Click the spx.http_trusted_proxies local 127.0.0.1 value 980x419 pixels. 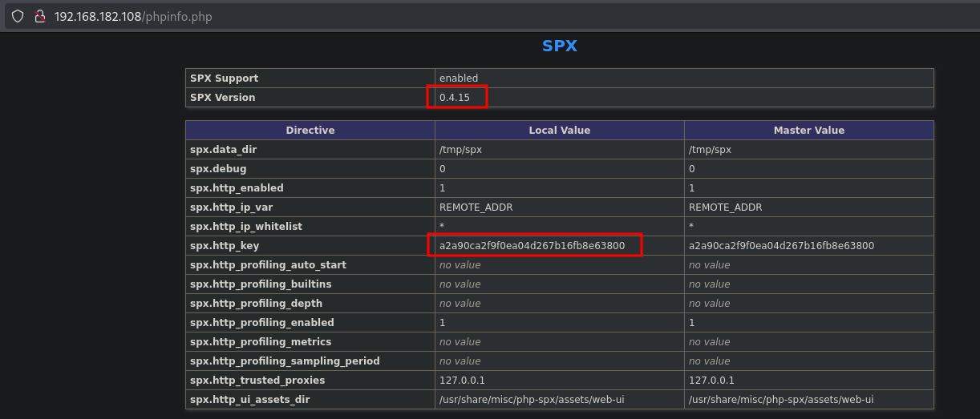click(x=462, y=381)
